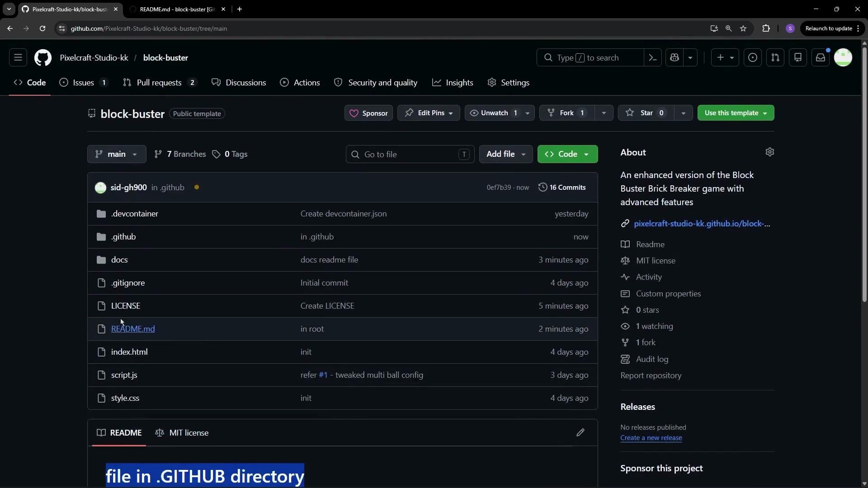The image size is (868, 488).
Task: Open the About settings gear icon
Action: tap(770, 152)
